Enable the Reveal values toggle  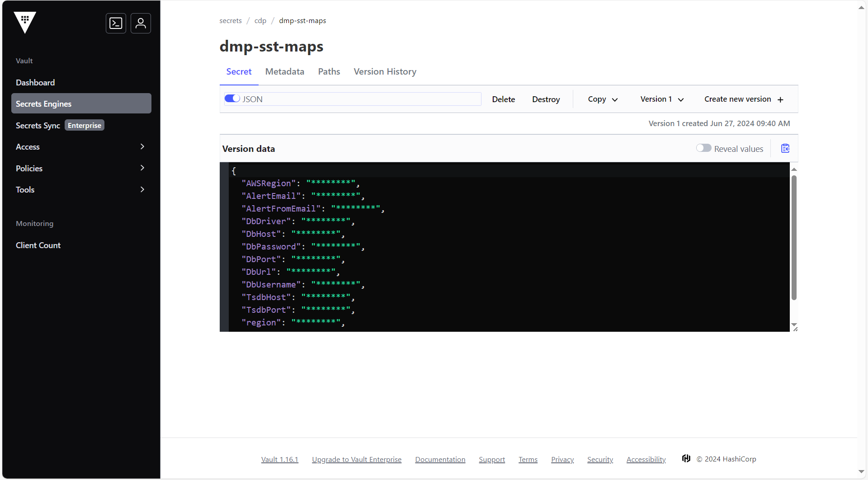coord(703,148)
